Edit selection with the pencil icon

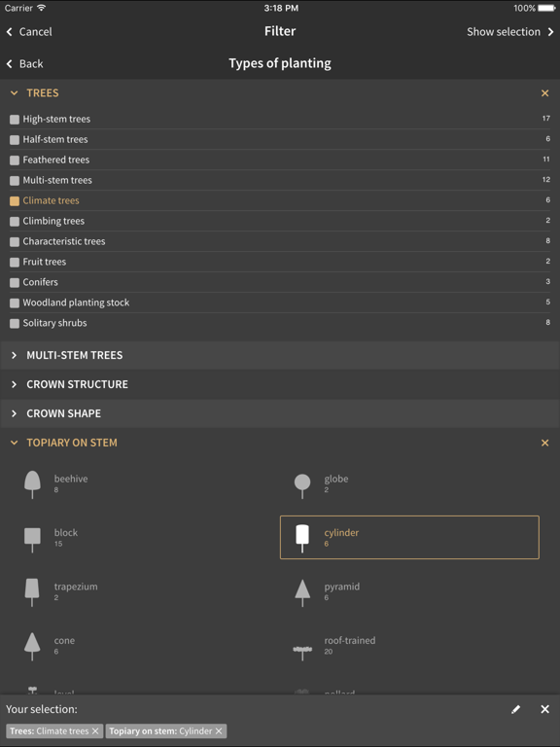coord(515,709)
